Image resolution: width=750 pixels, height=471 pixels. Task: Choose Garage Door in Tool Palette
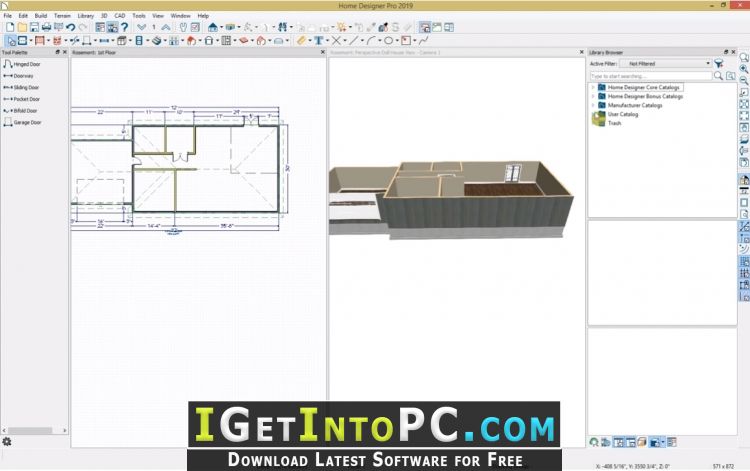22,122
